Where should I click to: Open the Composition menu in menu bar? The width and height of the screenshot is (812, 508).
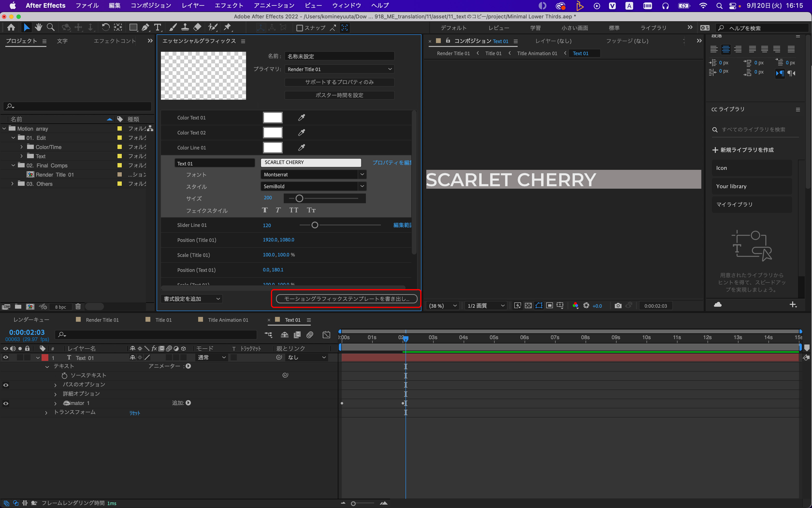[151, 5]
